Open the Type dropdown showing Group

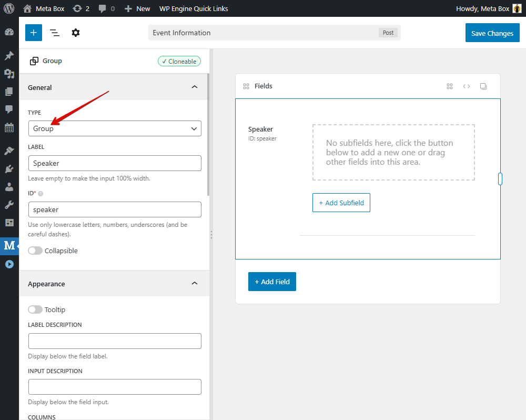coord(115,128)
